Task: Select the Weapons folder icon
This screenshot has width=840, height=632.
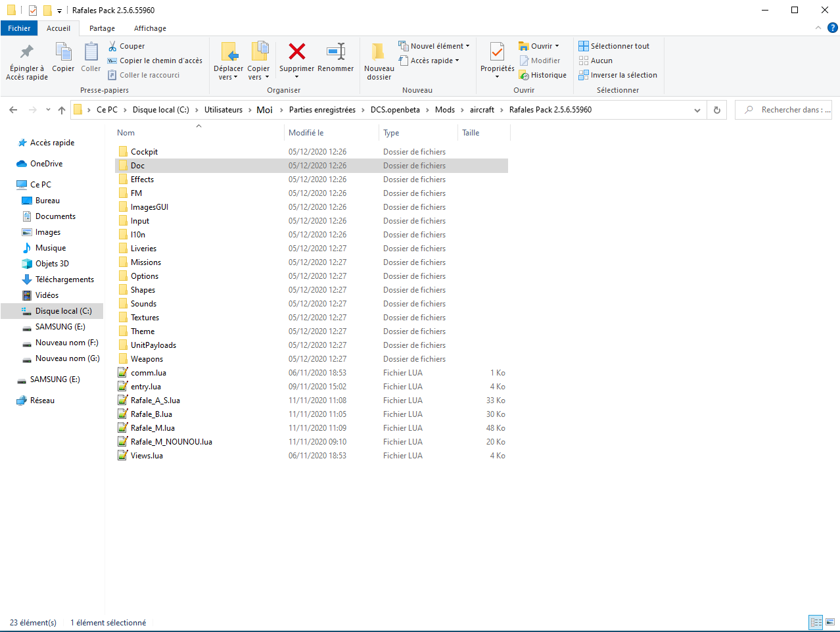Action: click(123, 359)
